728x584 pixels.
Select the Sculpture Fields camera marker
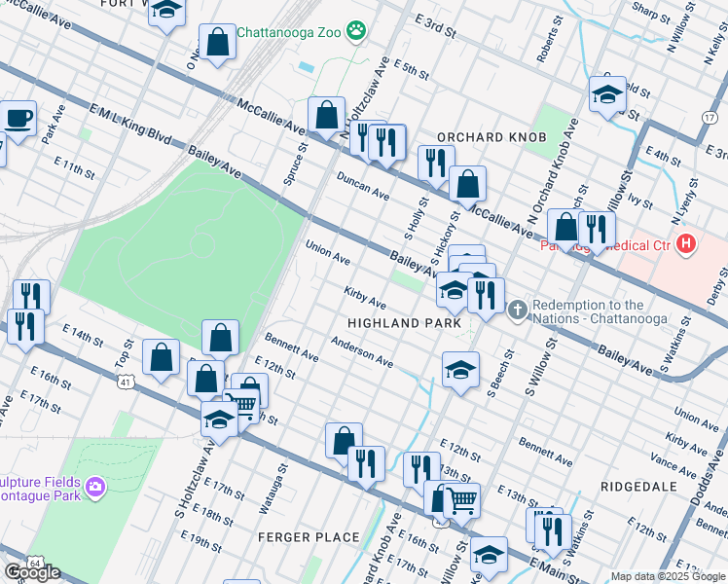pos(94,486)
